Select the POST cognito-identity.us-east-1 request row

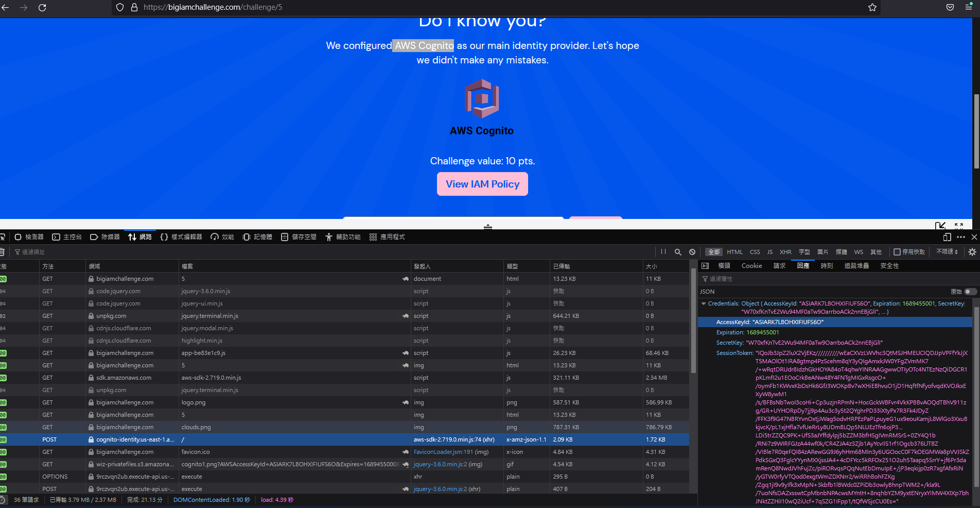344,439
